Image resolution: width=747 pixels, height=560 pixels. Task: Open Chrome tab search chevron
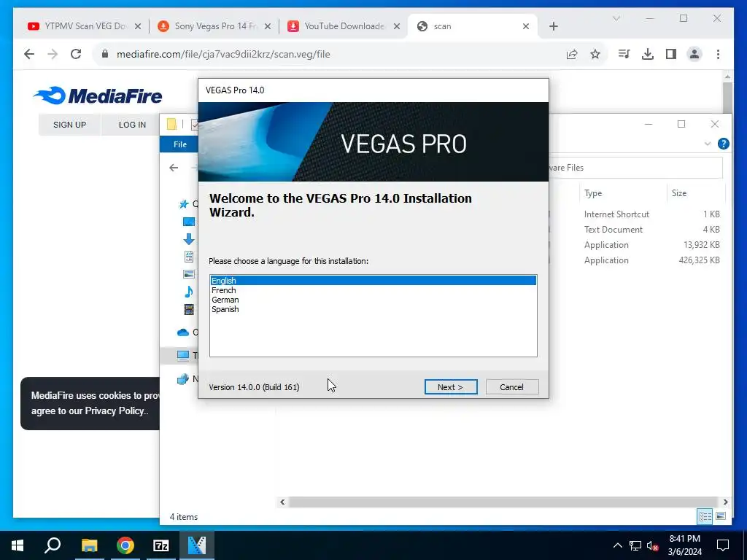[616, 18]
